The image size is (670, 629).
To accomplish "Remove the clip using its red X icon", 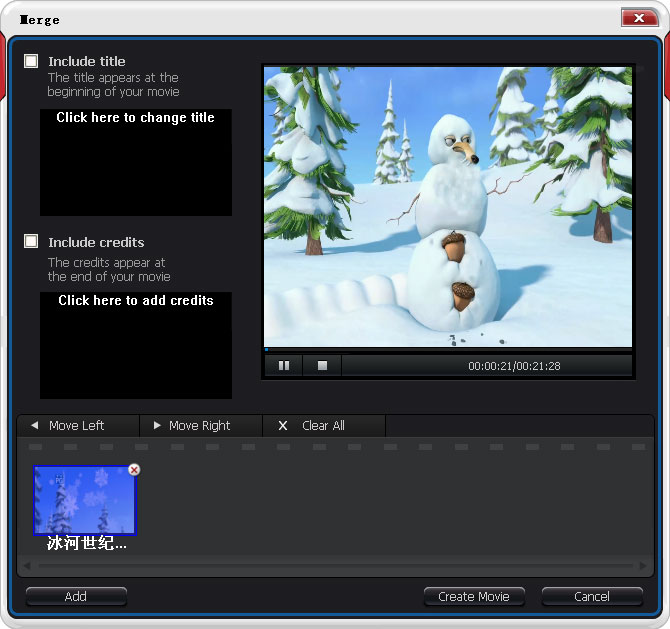I will coord(134,470).
